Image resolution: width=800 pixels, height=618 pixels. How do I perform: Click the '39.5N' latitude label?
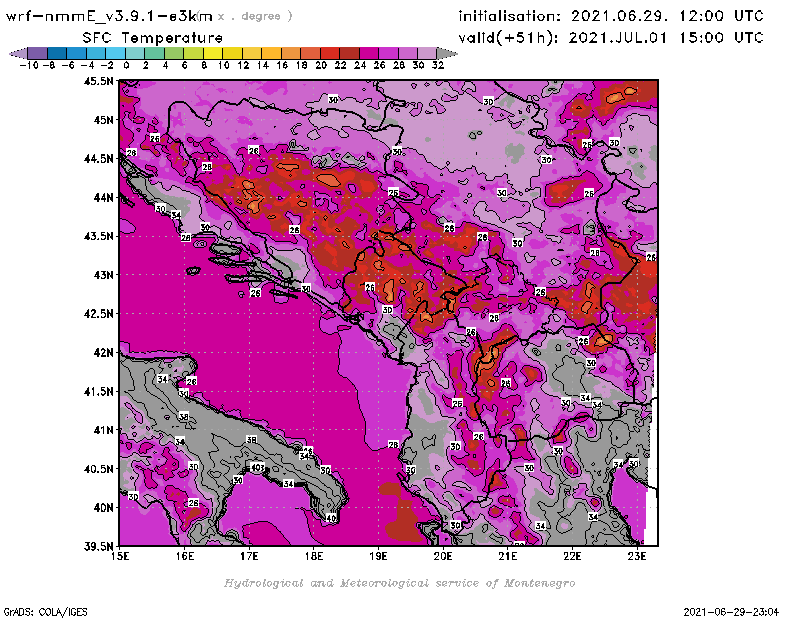click(98, 547)
